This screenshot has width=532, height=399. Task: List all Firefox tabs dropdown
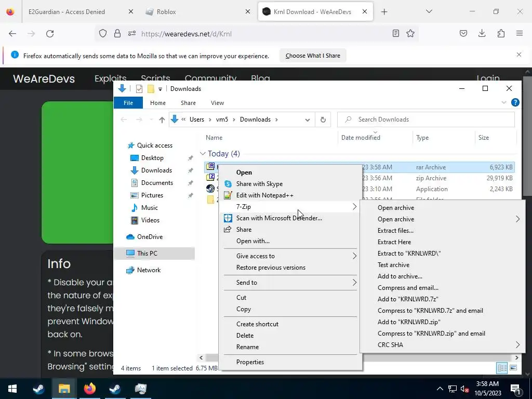pyautogui.click(x=429, y=11)
